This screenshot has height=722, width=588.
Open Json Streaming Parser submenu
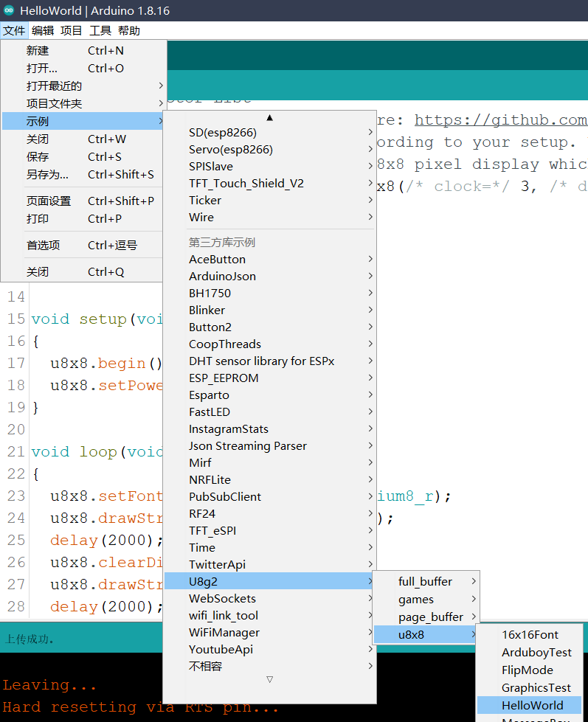270,445
